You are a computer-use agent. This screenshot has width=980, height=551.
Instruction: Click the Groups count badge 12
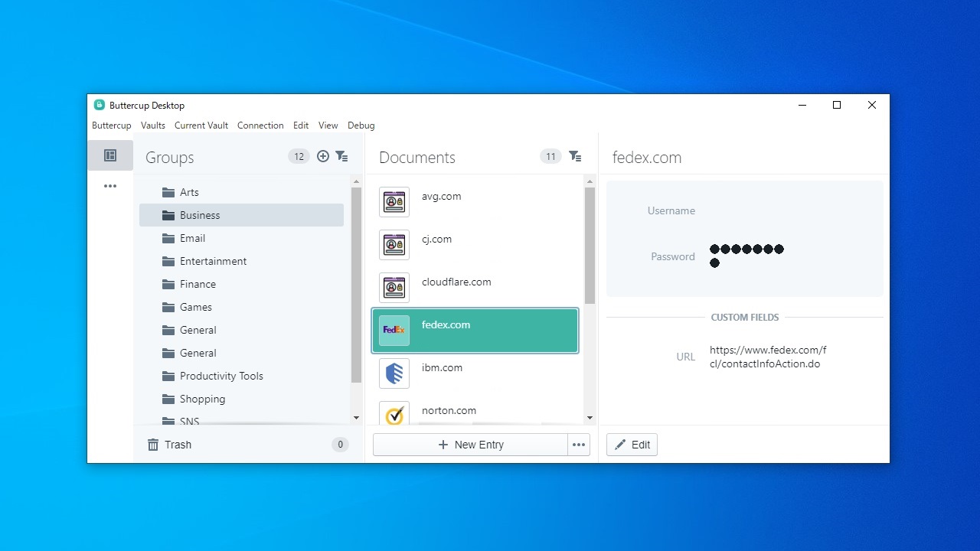(x=299, y=156)
